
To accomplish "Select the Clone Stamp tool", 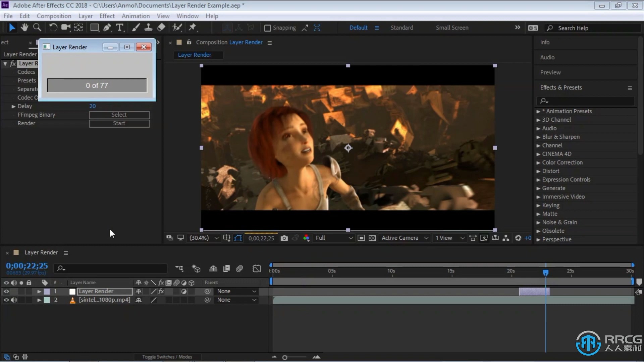I will (x=148, y=27).
